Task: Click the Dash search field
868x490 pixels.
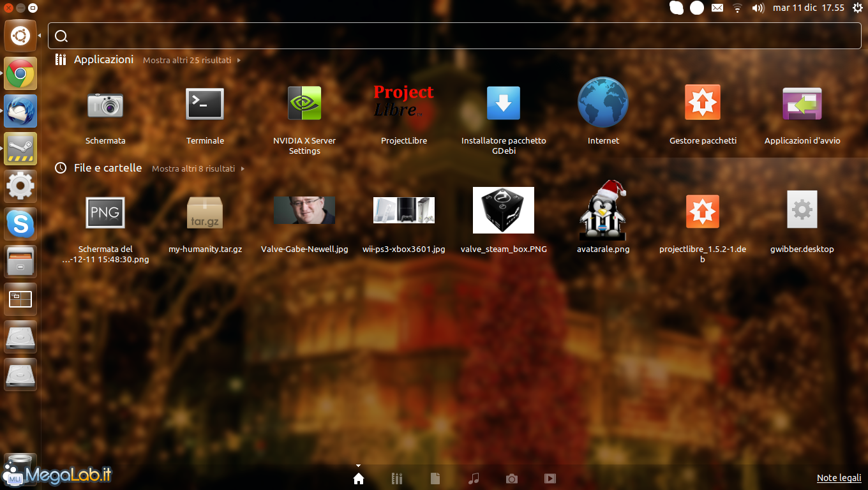Action: point(454,36)
